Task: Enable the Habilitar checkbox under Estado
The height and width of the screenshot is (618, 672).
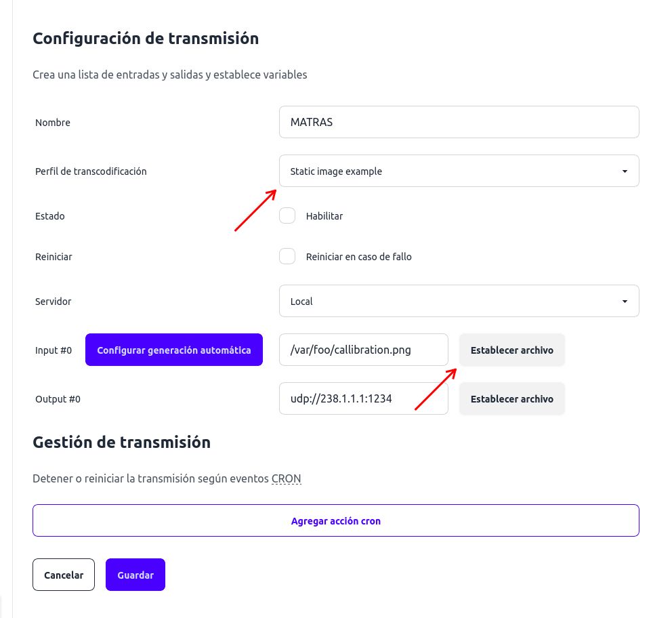Action: click(287, 215)
